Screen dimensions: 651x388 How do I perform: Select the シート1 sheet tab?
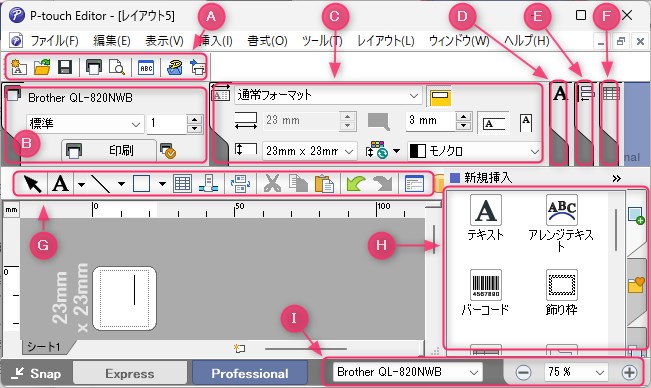point(45,347)
